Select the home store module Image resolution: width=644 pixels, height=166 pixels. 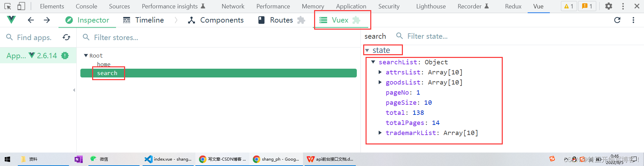coord(104,64)
